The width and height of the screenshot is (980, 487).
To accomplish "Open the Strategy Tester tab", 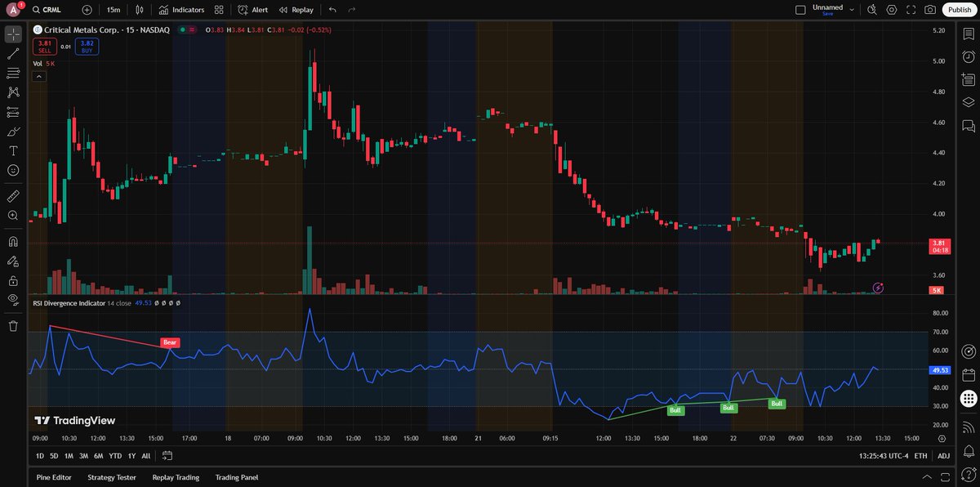I will [112, 477].
